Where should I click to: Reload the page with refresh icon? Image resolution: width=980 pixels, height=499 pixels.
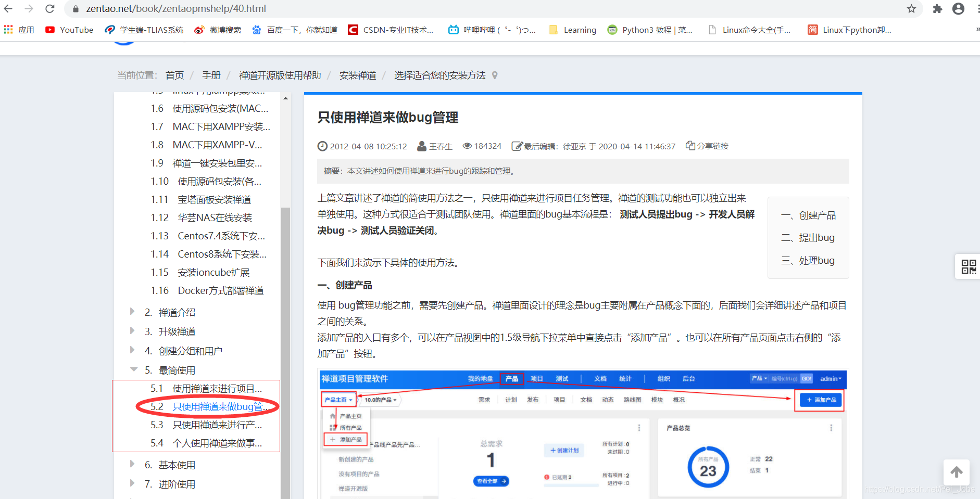[x=49, y=8]
